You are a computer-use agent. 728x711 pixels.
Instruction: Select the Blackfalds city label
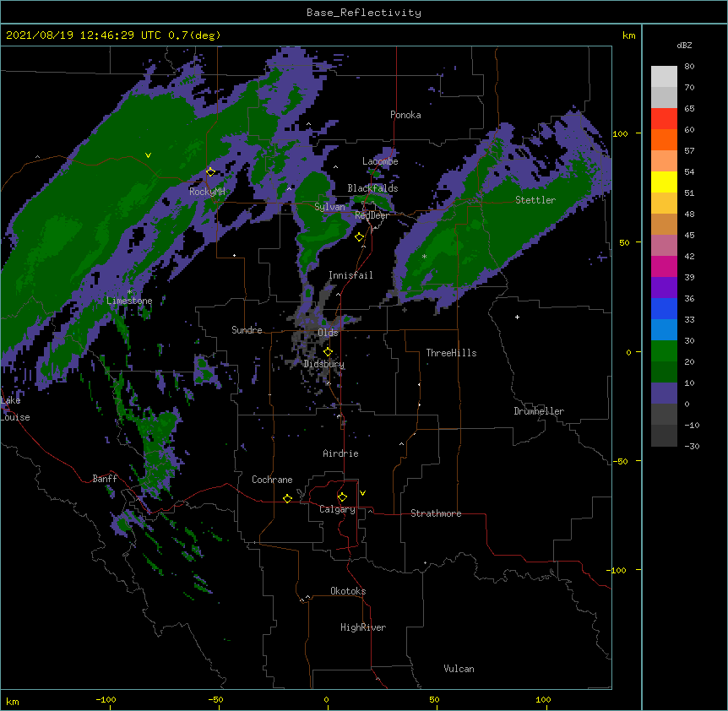pos(372,188)
